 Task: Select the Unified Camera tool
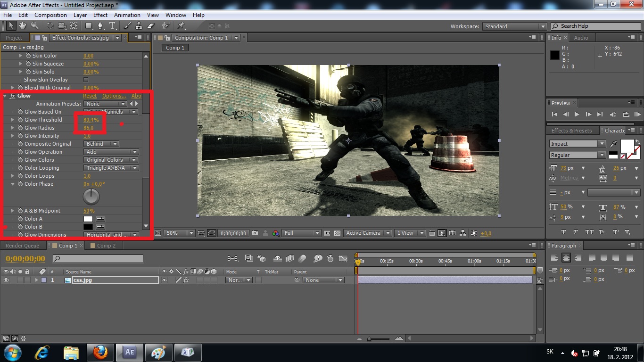62,26
